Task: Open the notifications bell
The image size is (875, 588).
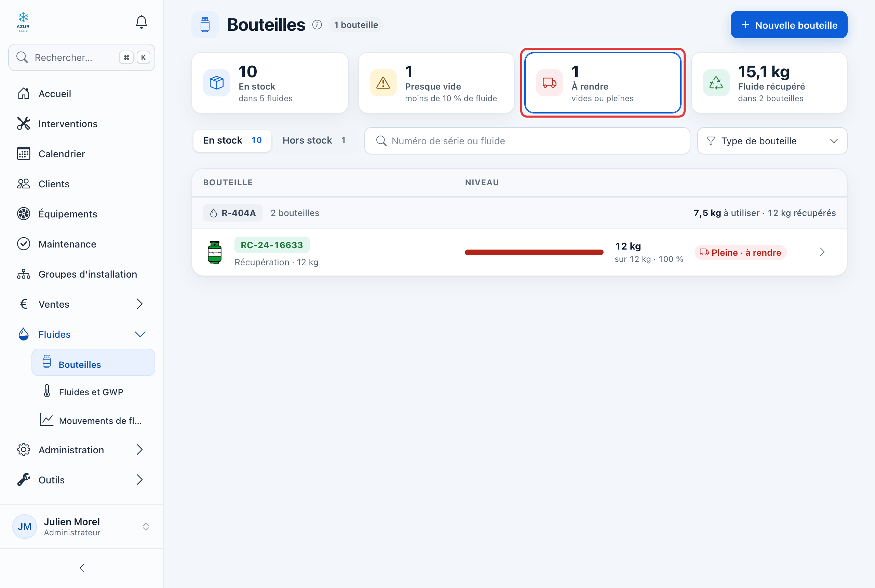Action: 142,22
